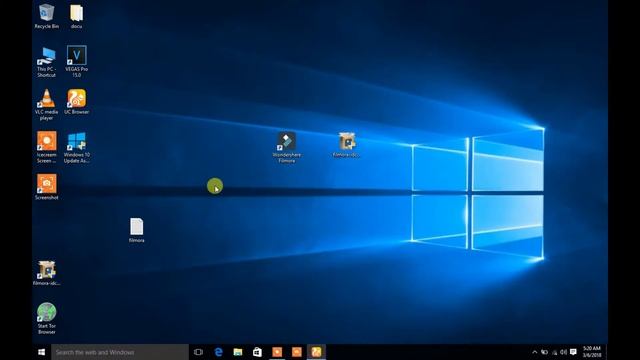
Task: Select Start Tor Browser desktop icon
Action: (47, 318)
